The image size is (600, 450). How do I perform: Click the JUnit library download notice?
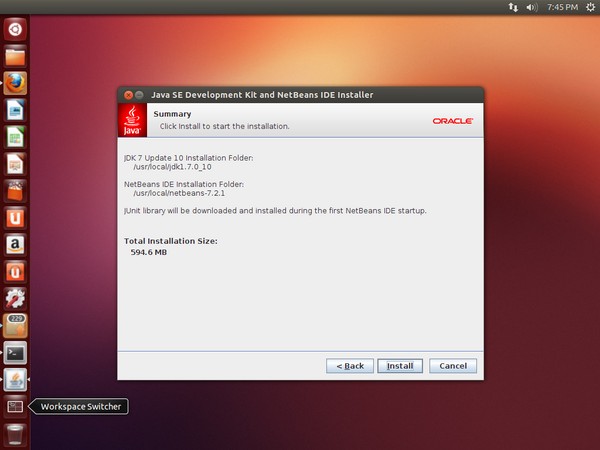point(275,211)
